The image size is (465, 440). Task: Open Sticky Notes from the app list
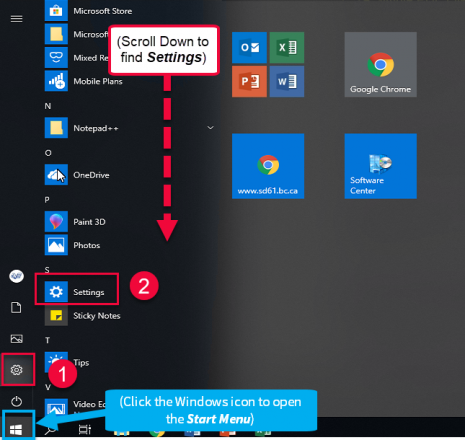click(x=83, y=315)
